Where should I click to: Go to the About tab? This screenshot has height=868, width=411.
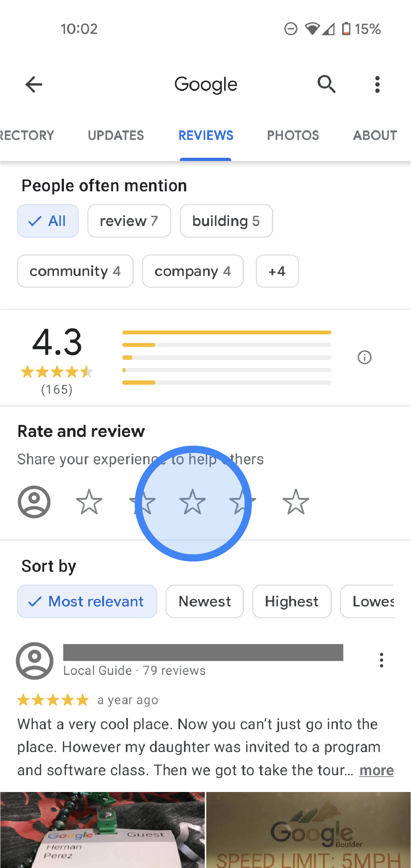click(x=375, y=135)
